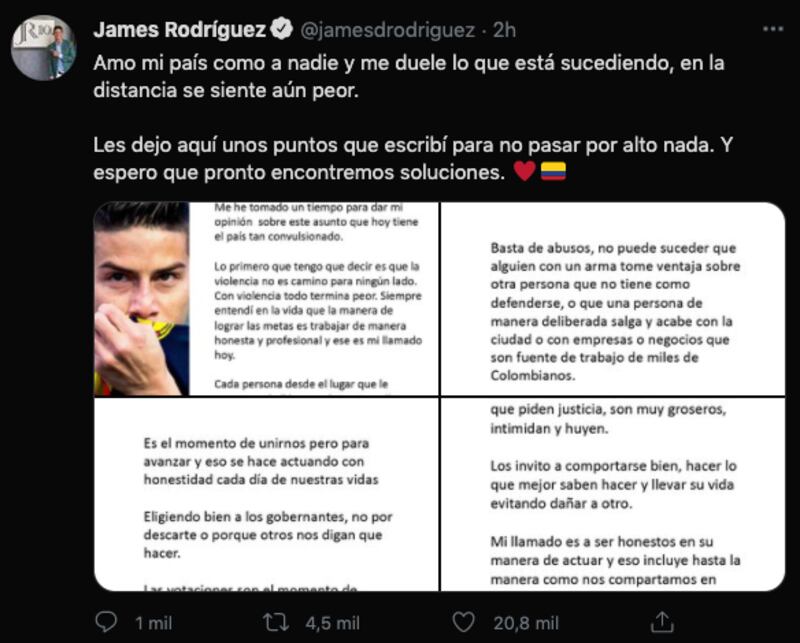Click the 2h timestamp
Screen dimensions: 800x643
(x=504, y=30)
